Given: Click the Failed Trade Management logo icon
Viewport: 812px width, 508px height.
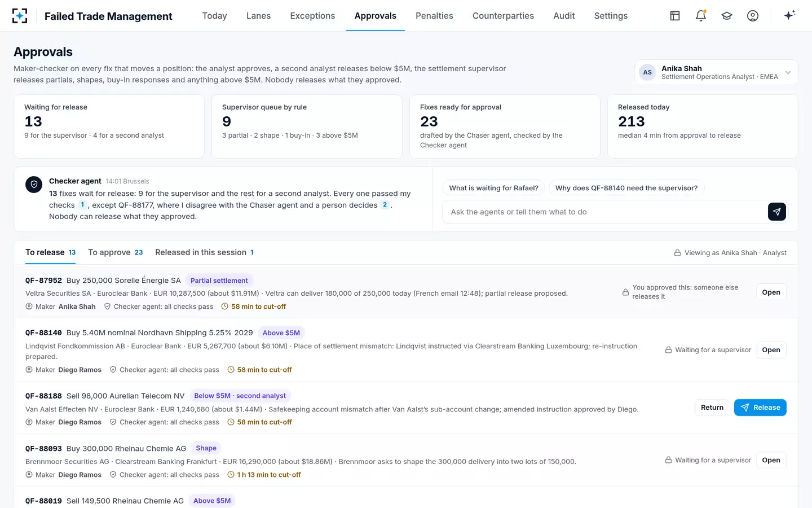Looking at the screenshot, I should tap(20, 16).
